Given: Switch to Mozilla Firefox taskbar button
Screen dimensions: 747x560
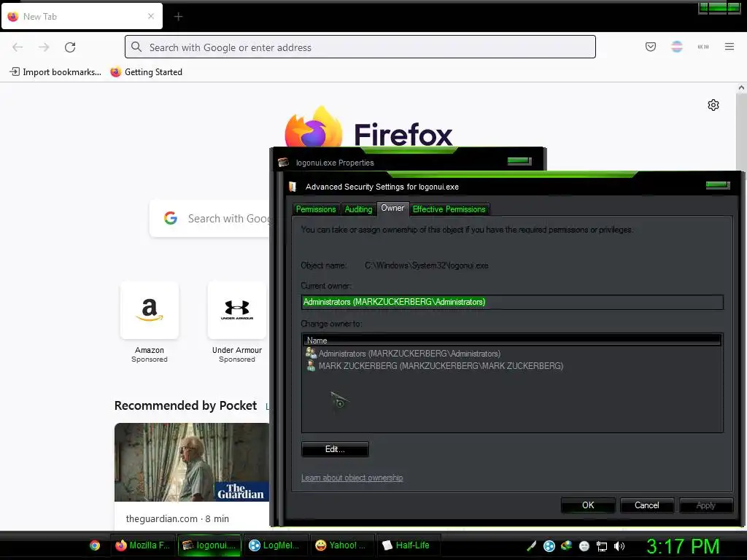Looking at the screenshot, I should click(x=142, y=545).
